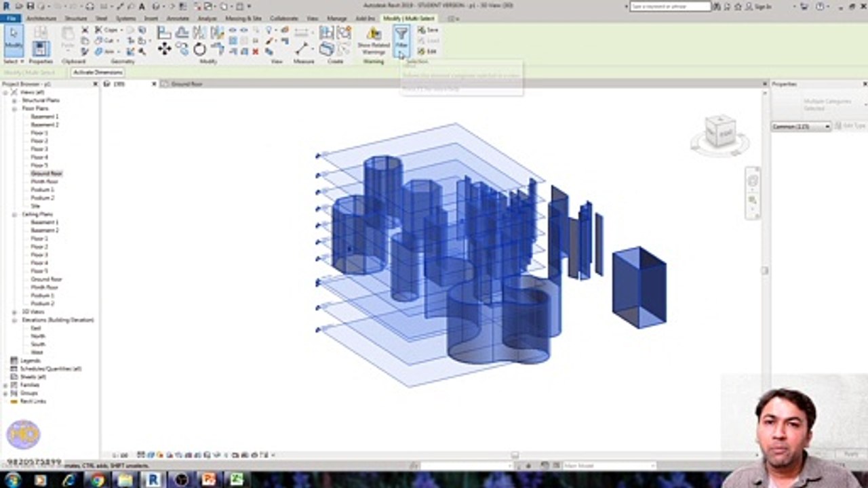The width and height of the screenshot is (868, 488).
Task: Open PowerPoint from the taskbar
Action: click(209, 480)
